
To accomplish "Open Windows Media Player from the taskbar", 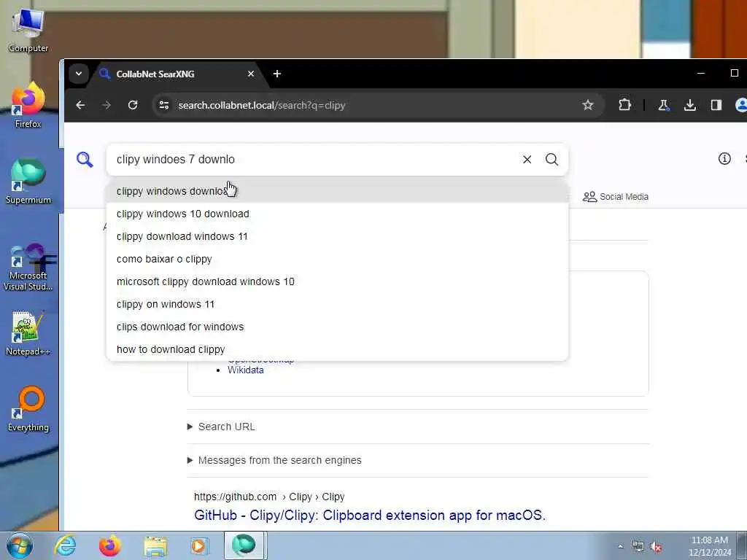I will (199, 545).
